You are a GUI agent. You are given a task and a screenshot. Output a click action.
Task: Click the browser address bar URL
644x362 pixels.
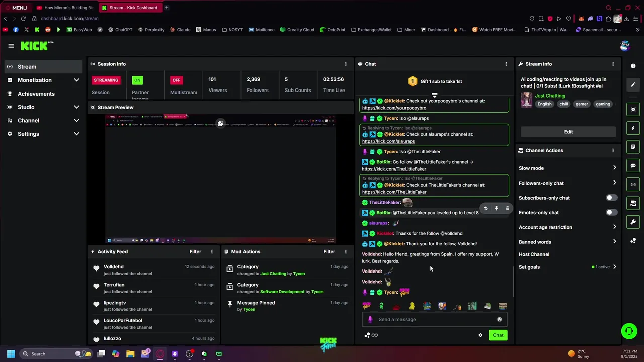tap(69, 19)
